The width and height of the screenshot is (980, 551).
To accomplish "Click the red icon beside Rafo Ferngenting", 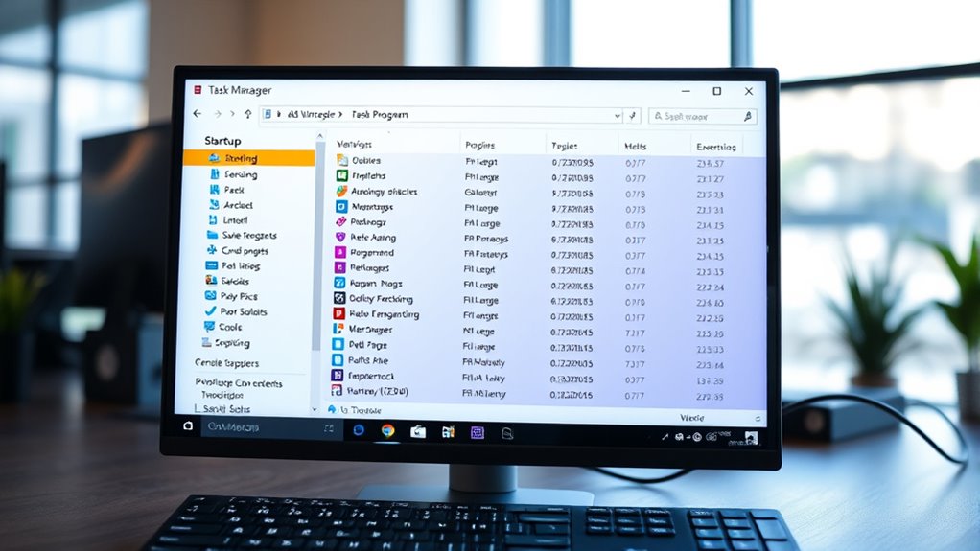I will tap(339, 313).
